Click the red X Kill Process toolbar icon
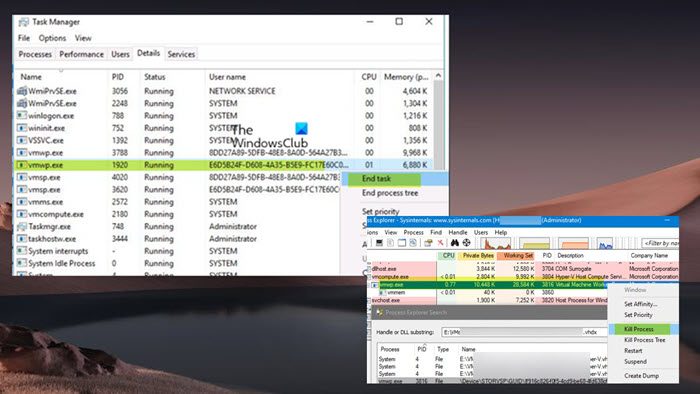The height and width of the screenshot is (394, 700). [440, 243]
